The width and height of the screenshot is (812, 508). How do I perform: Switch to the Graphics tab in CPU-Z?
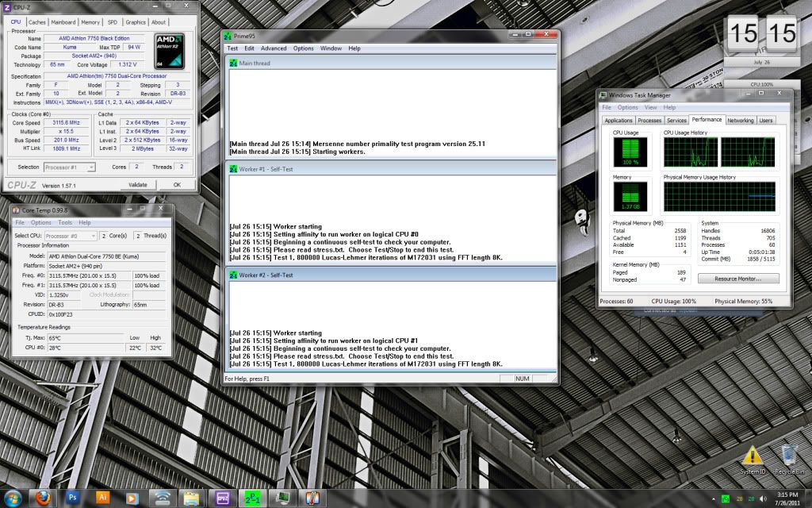[136, 22]
